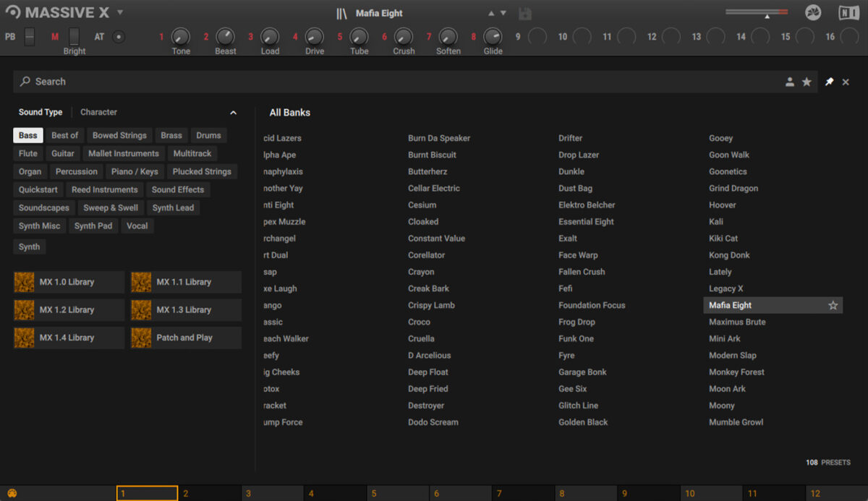This screenshot has height=501, width=868.
Task: Load the next preset with down arrow
Action: point(503,13)
